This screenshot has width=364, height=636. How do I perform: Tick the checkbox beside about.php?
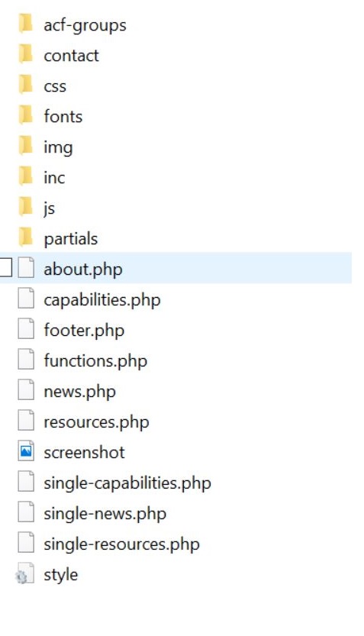5,268
